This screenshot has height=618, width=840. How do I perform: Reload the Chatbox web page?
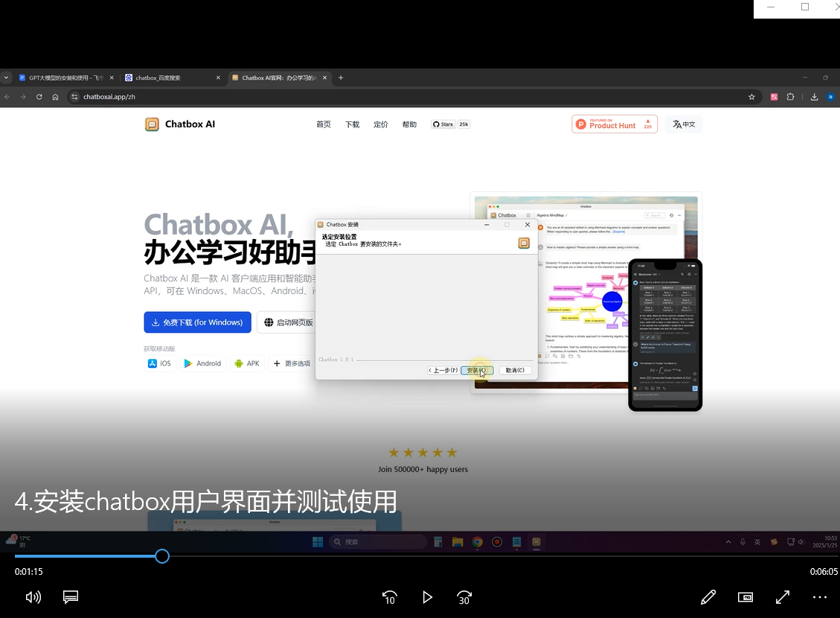point(39,97)
